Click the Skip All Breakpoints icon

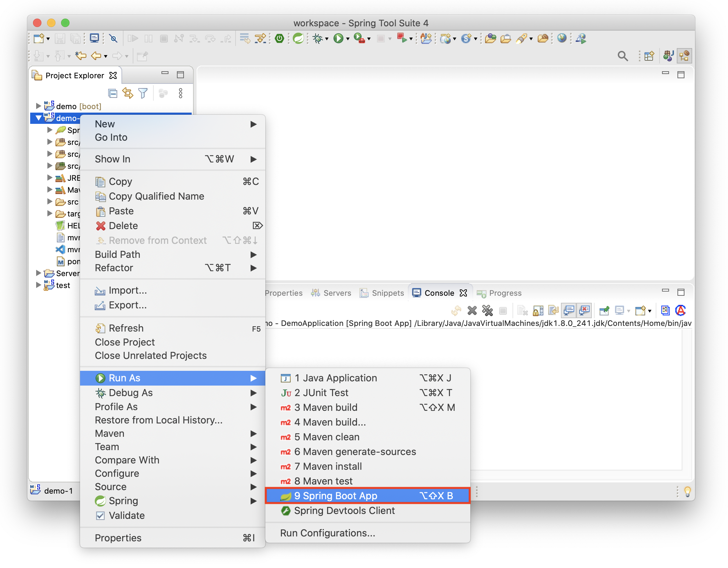point(113,38)
